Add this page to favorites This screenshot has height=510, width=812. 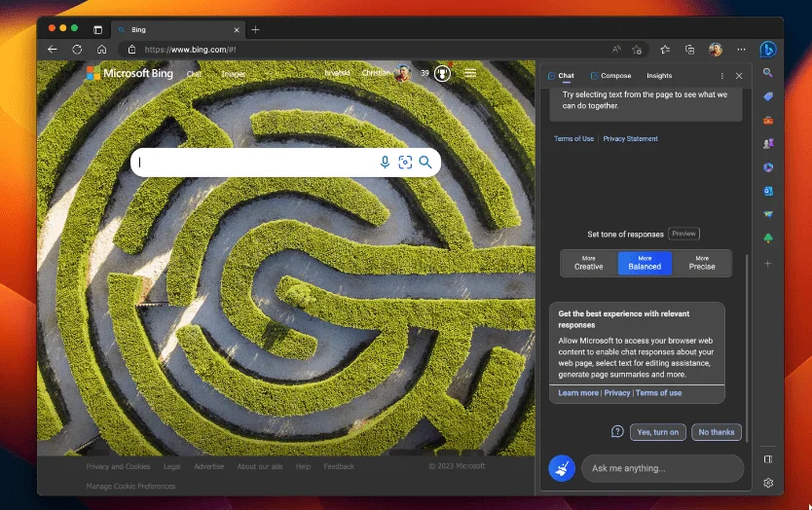click(637, 50)
